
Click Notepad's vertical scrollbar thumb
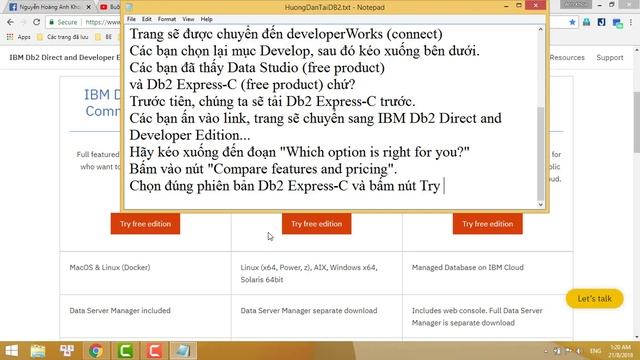click(540, 154)
